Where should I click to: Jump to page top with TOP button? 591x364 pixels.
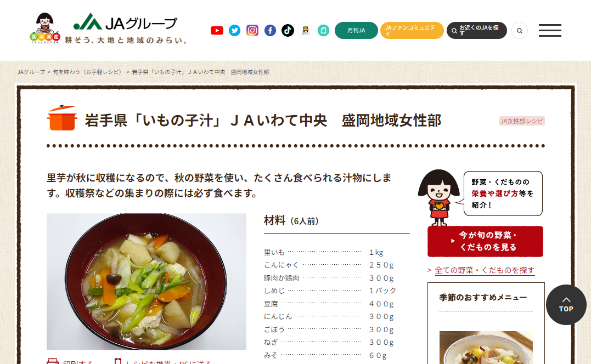566,305
